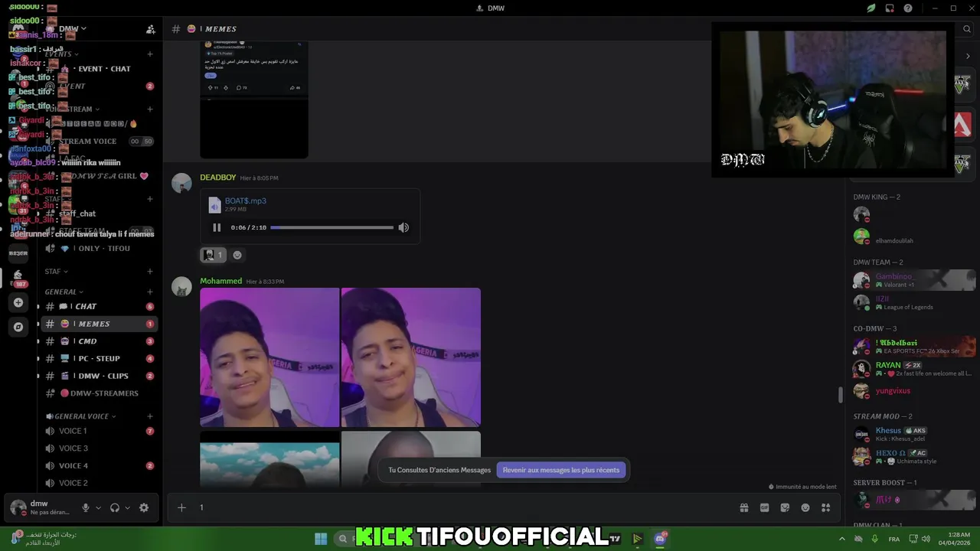Viewport: 980px width, 551px height.
Task: Open the Mohammed username in chat
Action: tap(220, 281)
